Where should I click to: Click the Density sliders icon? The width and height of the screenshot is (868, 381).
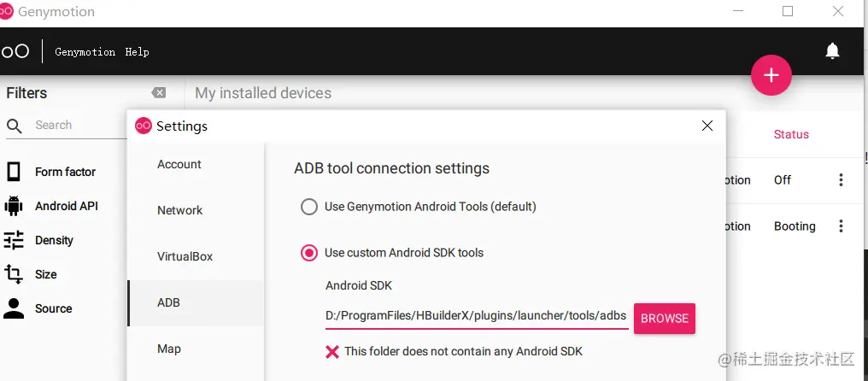pyautogui.click(x=14, y=240)
